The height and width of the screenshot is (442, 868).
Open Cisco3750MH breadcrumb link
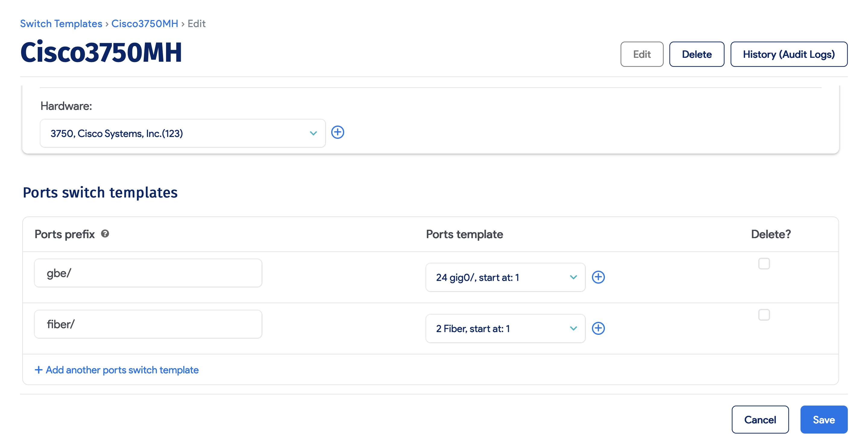click(145, 23)
